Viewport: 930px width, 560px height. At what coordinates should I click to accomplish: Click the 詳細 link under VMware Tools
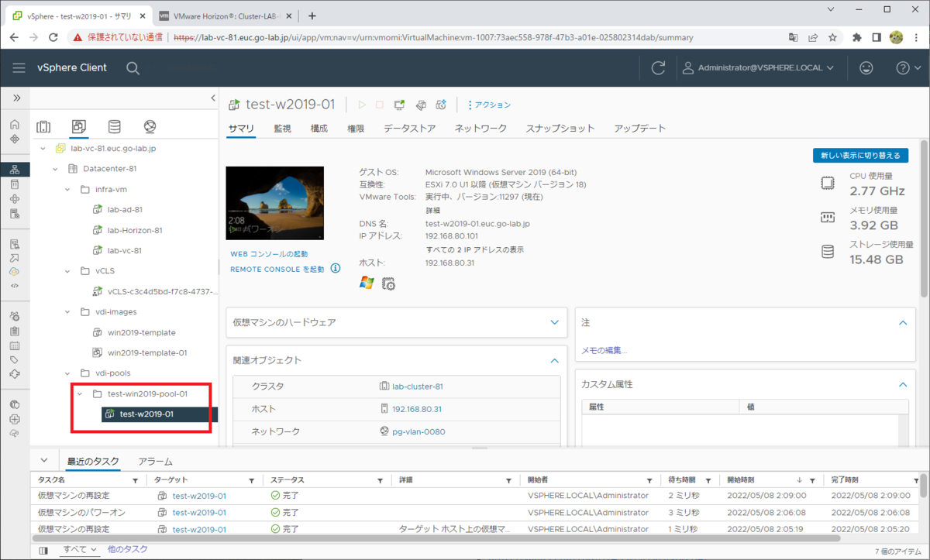tap(433, 210)
